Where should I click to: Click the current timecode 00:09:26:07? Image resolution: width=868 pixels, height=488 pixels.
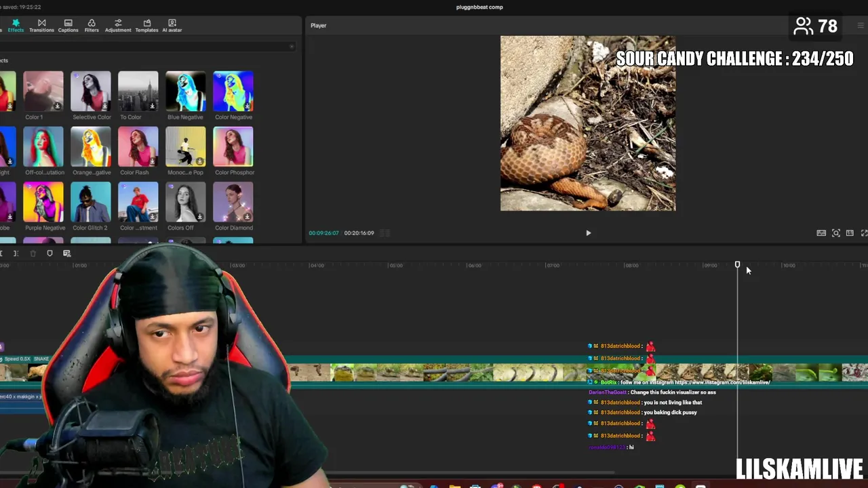click(323, 233)
